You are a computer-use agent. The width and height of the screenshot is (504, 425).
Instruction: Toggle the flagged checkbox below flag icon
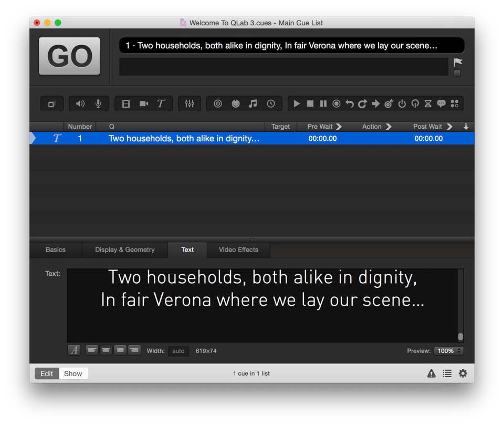(457, 74)
